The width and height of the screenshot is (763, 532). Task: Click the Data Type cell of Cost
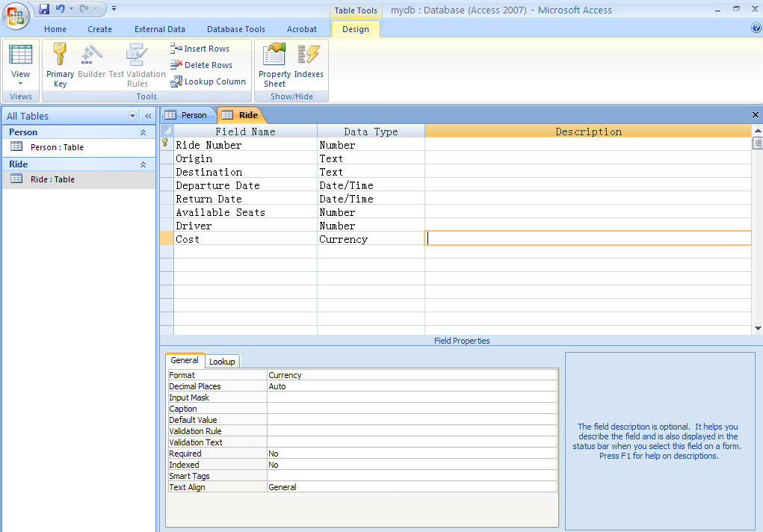coord(370,239)
